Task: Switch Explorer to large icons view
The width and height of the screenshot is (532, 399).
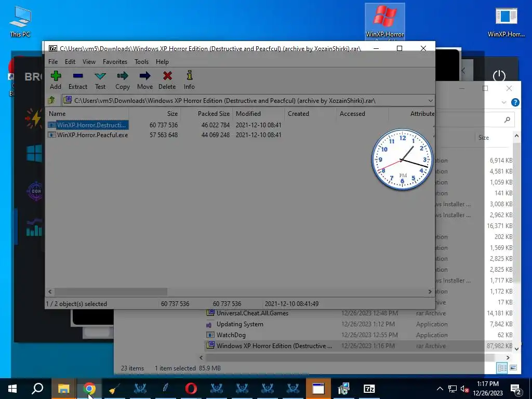Action: pos(513,368)
